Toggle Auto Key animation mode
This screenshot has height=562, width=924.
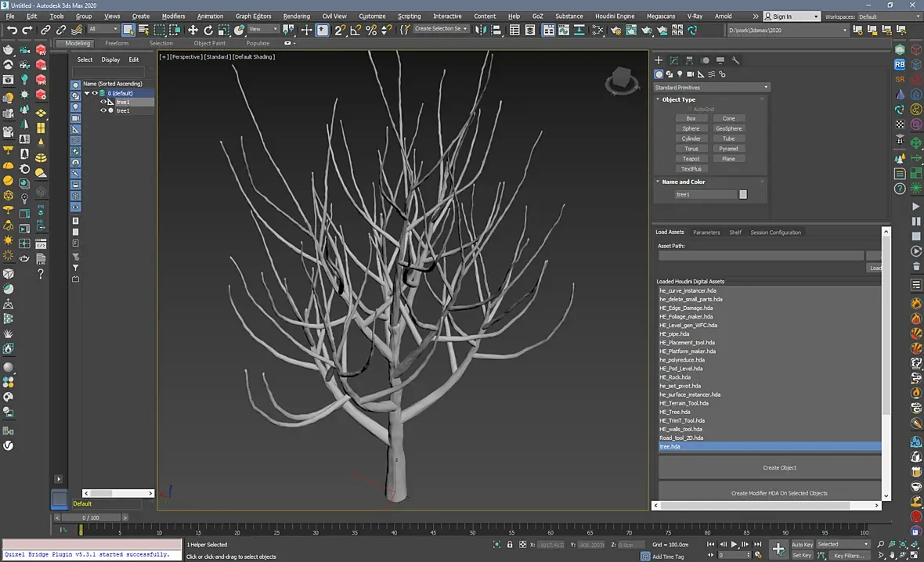pyautogui.click(x=802, y=545)
